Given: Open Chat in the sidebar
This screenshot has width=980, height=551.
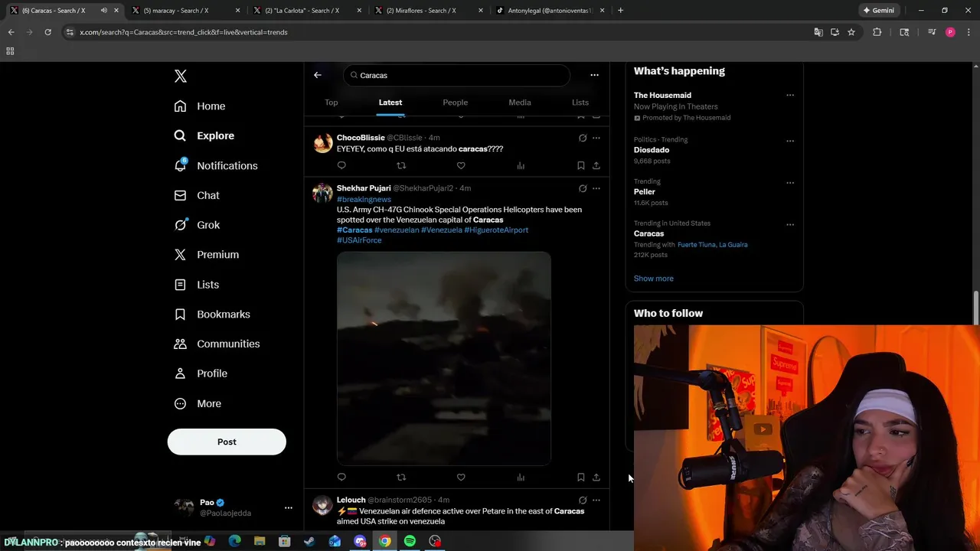Looking at the screenshot, I should coord(197,195).
